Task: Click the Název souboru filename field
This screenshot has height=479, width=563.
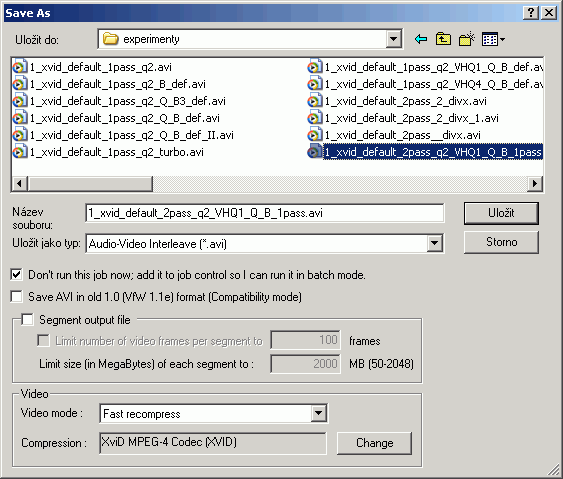Action: pos(265,213)
